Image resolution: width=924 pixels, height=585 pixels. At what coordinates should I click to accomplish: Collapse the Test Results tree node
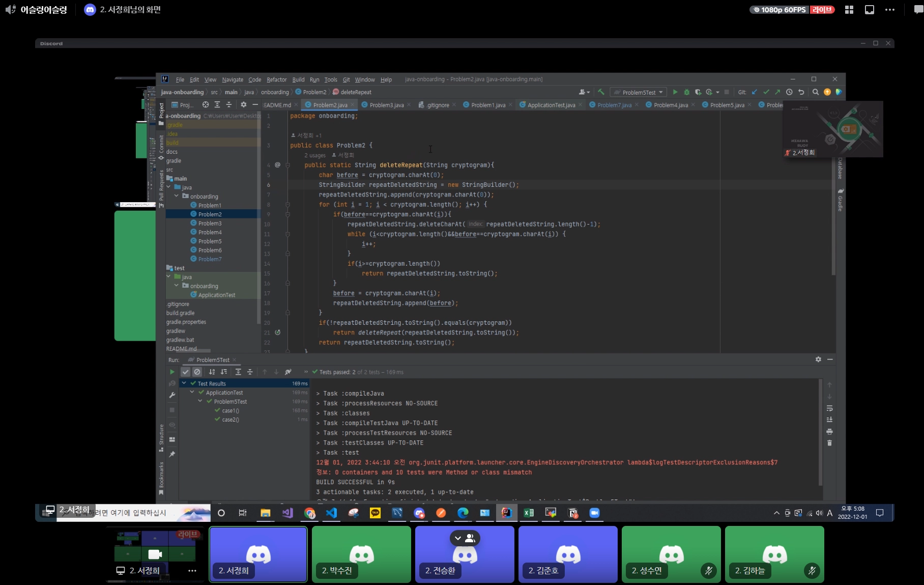184,383
